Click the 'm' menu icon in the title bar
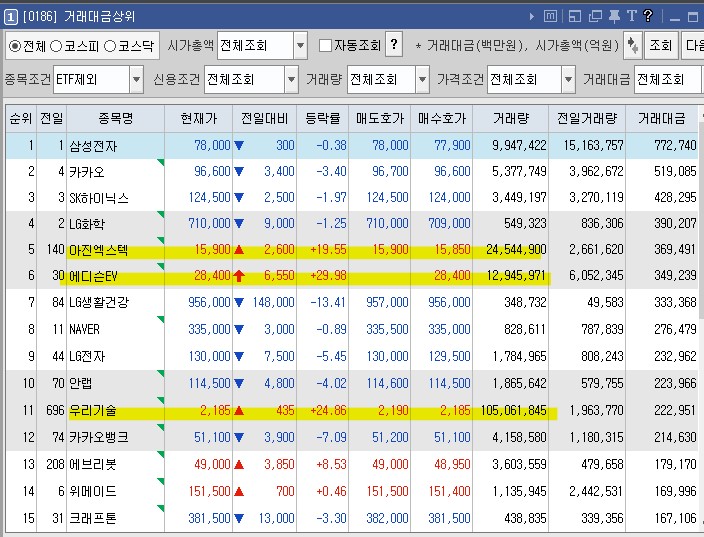Image resolution: width=704 pixels, height=537 pixels. 550,17
